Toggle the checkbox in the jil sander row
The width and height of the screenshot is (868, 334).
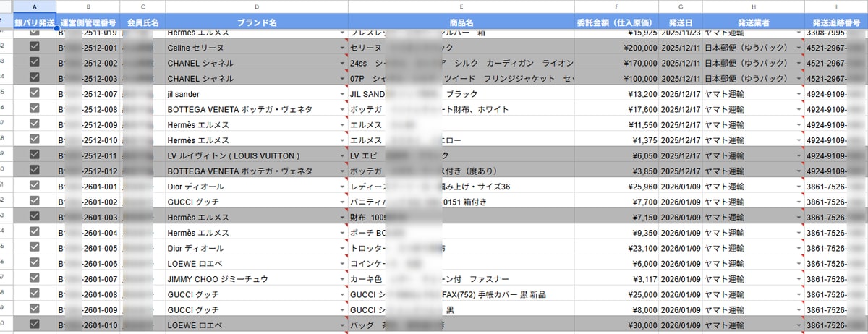point(34,93)
